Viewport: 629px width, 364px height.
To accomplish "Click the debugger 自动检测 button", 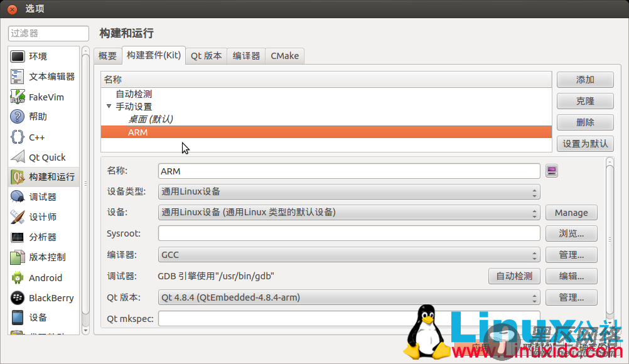I will point(514,276).
